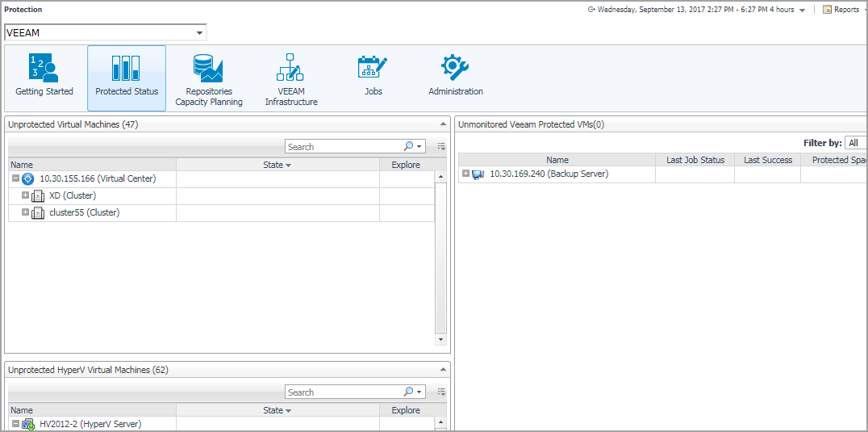Sort Unmonitored VMs by Last Success

pyautogui.click(x=768, y=160)
